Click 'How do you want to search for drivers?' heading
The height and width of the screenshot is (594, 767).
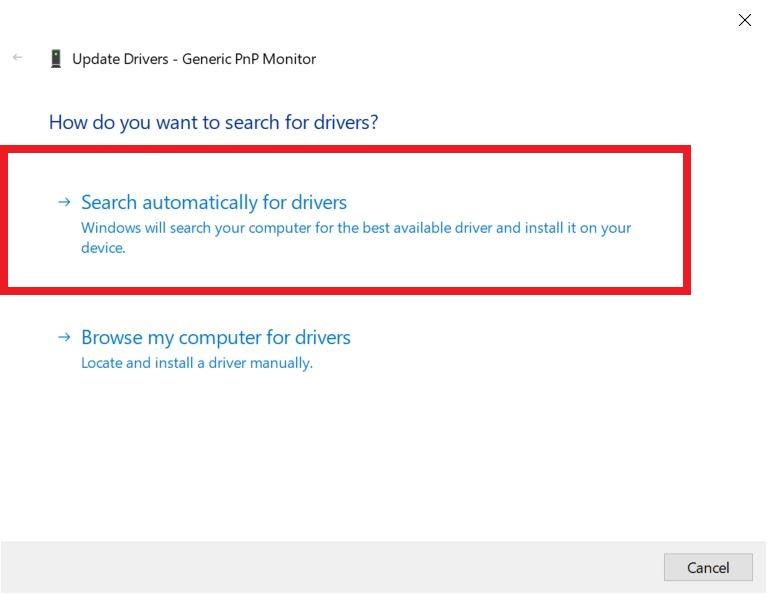click(x=213, y=122)
